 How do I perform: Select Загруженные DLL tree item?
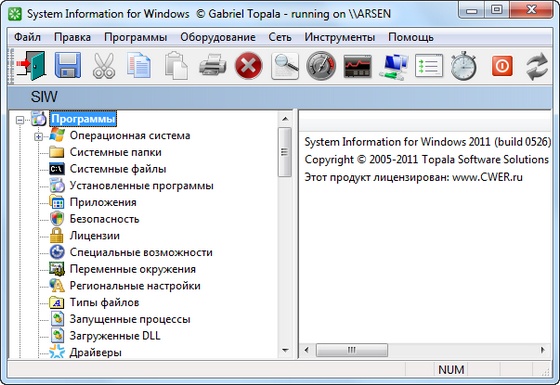point(115,336)
